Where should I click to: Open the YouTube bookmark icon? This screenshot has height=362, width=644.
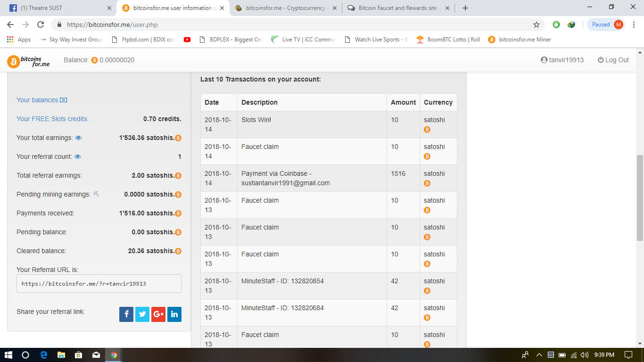(187, 40)
